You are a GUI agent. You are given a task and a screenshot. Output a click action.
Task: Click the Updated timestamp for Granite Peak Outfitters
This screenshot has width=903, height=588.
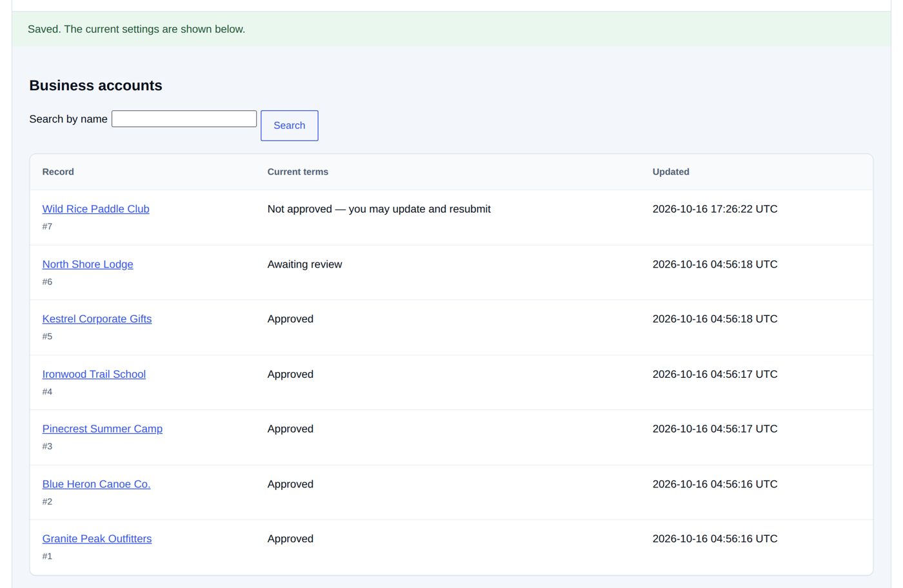(x=715, y=539)
